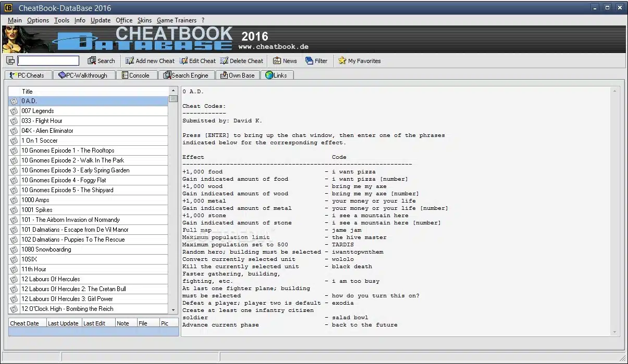The width and height of the screenshot is (628, 364).
Task: Click the File column header
Action: (x=148, y=323)
